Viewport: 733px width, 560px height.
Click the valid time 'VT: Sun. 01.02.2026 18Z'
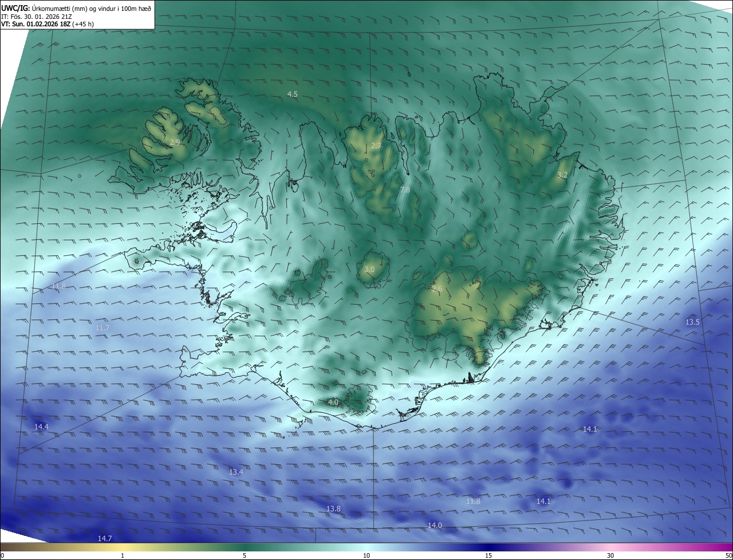click(36, 25)
